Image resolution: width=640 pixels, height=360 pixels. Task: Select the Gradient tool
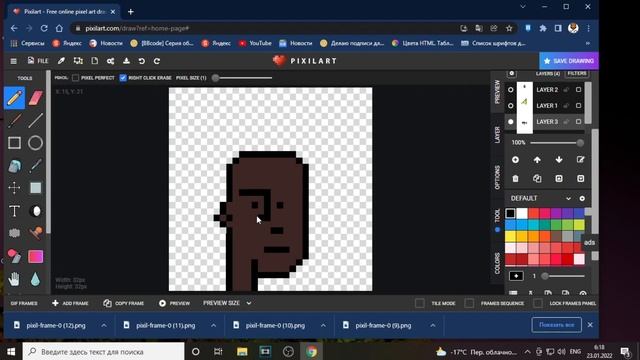coord(36,256)
